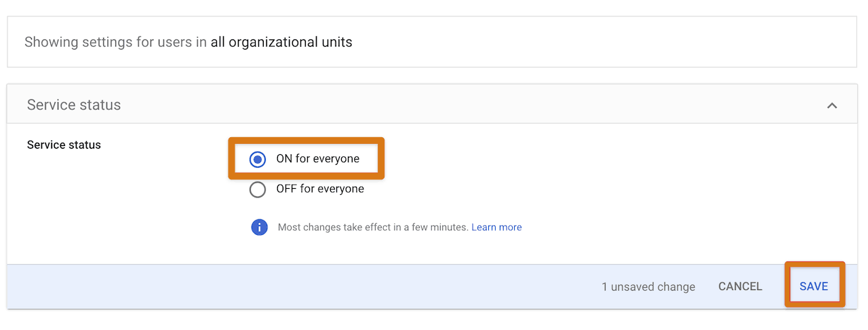Click the '1 unsaved change' notice

point(648,287)
